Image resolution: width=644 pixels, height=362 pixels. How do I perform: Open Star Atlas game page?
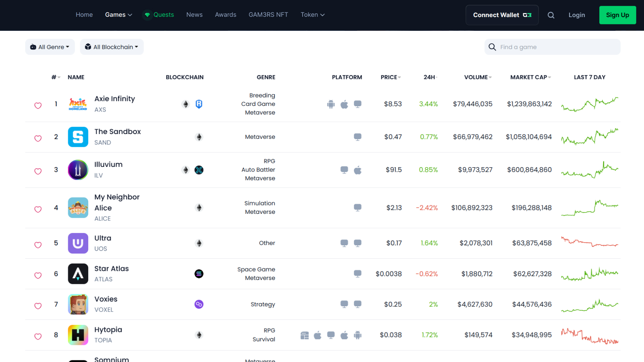(112, 268)
